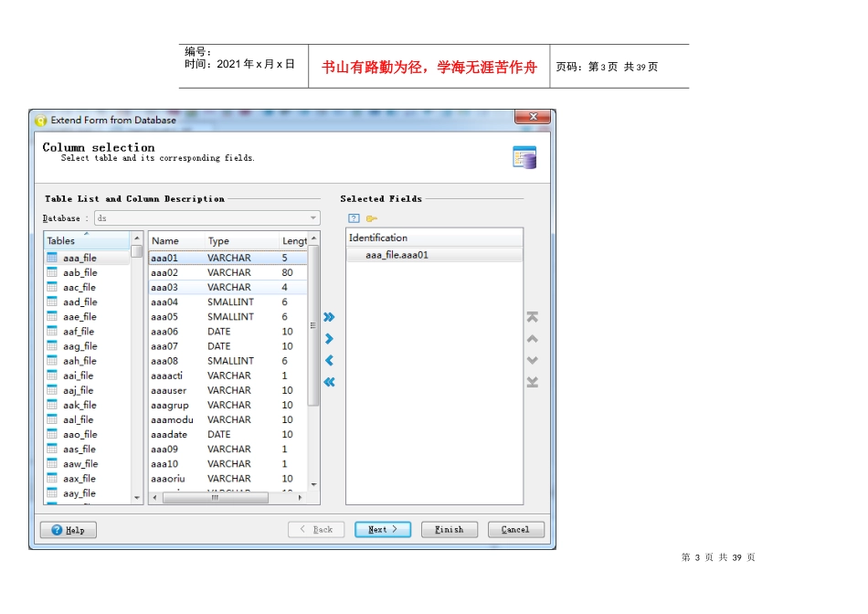This screenshot has width=868, height=614.
Task: Click the columns list horizontal scrollbar thumb
Action: tap(216, 498)
